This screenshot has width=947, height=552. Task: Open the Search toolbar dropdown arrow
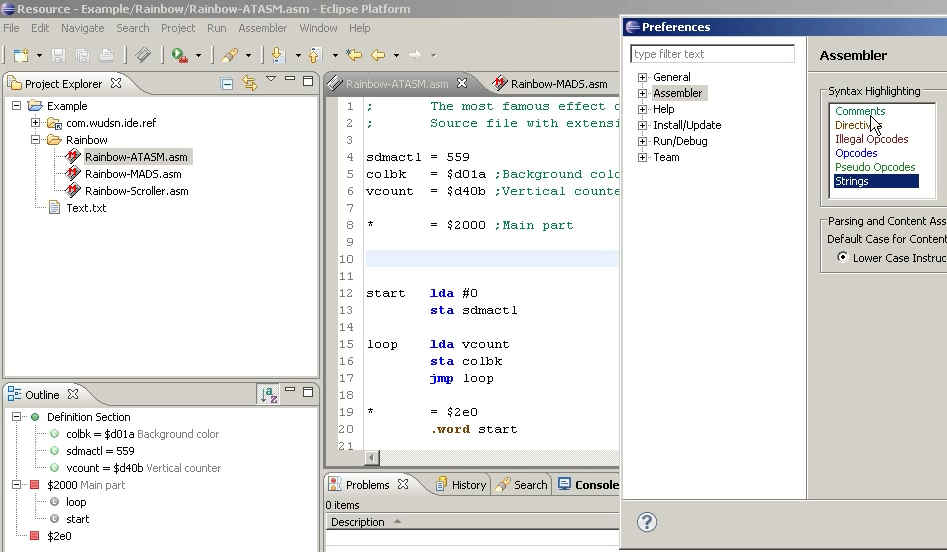pos(248,56)
